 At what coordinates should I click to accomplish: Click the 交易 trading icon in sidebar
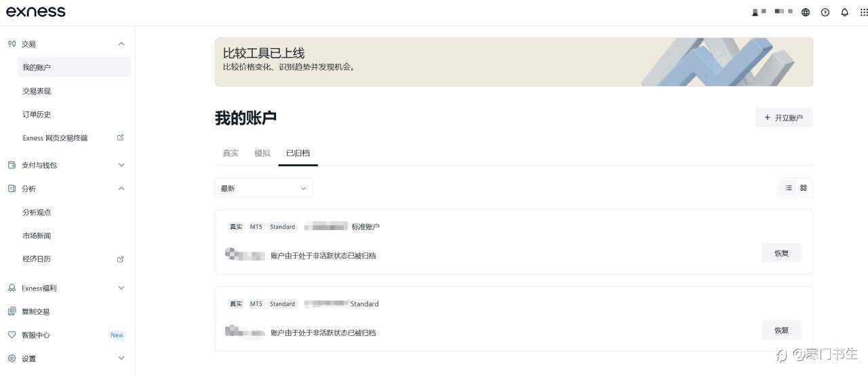12,43
